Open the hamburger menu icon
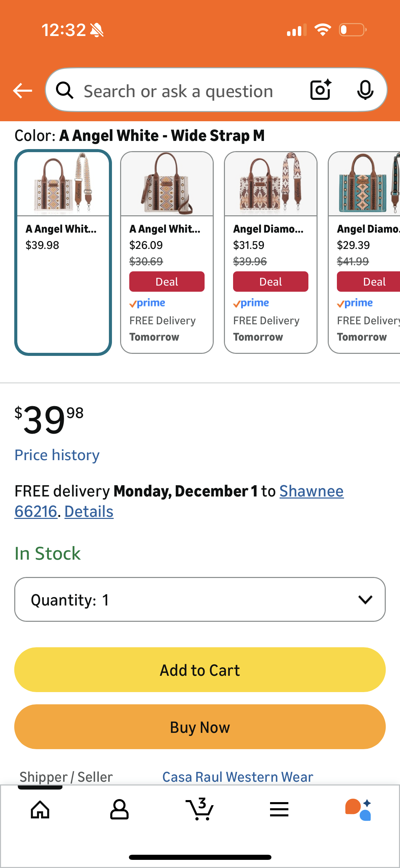Viewport: 400px width, 868px height. coord(279,810)
